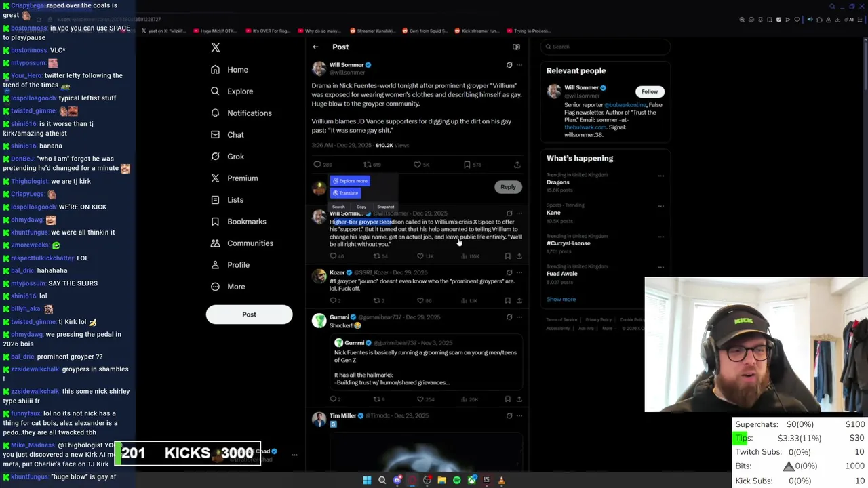Viewport: 868px width, 488px height.
Task: Open Terms of Service footer link
Action: (561, 320)
